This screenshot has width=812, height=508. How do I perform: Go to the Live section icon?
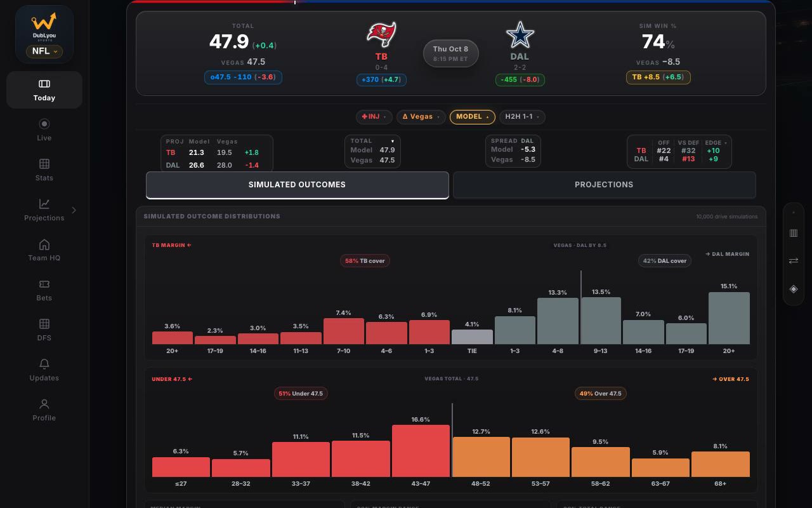pyautogui.click(x=44, y=124)
